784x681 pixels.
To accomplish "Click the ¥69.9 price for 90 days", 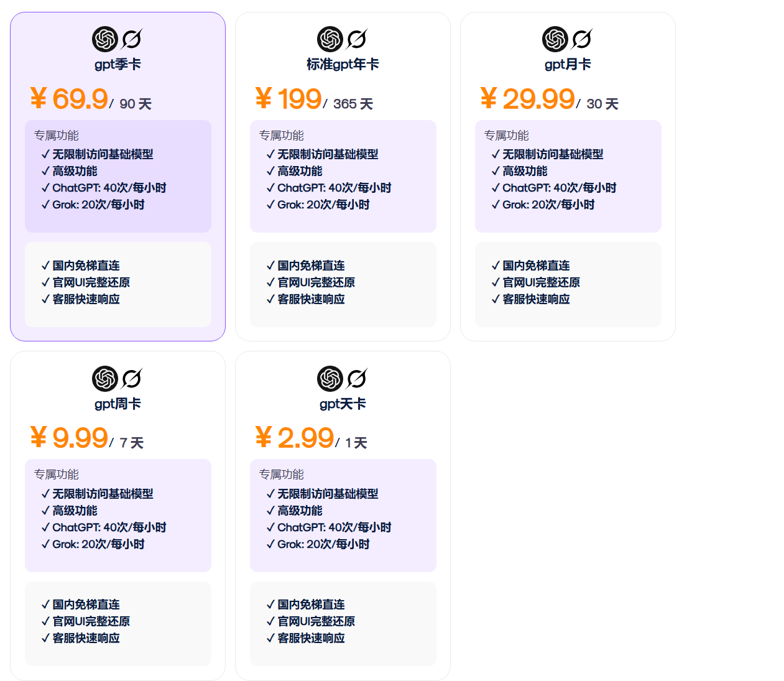I will (69, 99).
